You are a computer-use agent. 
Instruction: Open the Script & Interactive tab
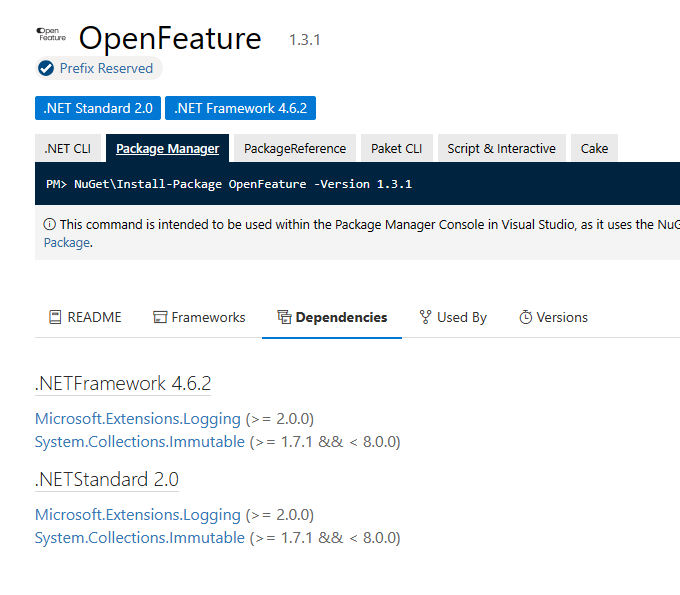click(x=501, y=148)
